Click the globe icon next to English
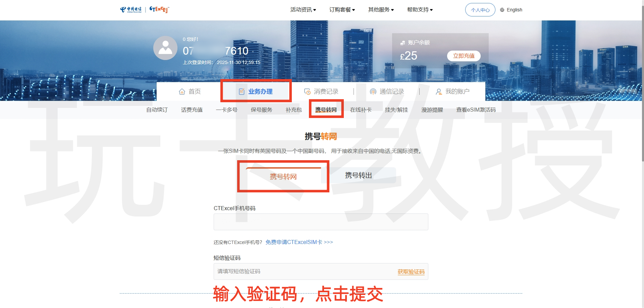644x308 pixels. [x=502, y=10]
